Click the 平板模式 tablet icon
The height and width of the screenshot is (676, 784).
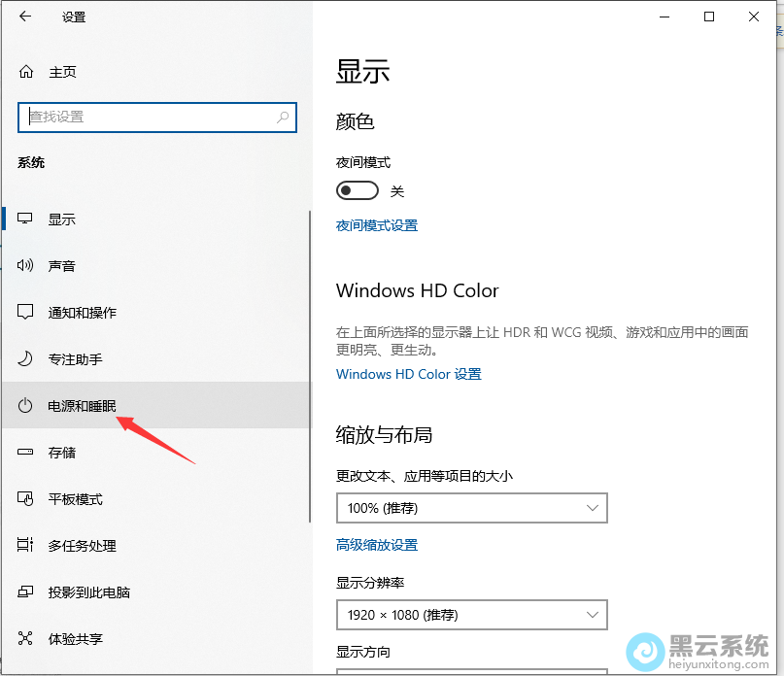26,499
